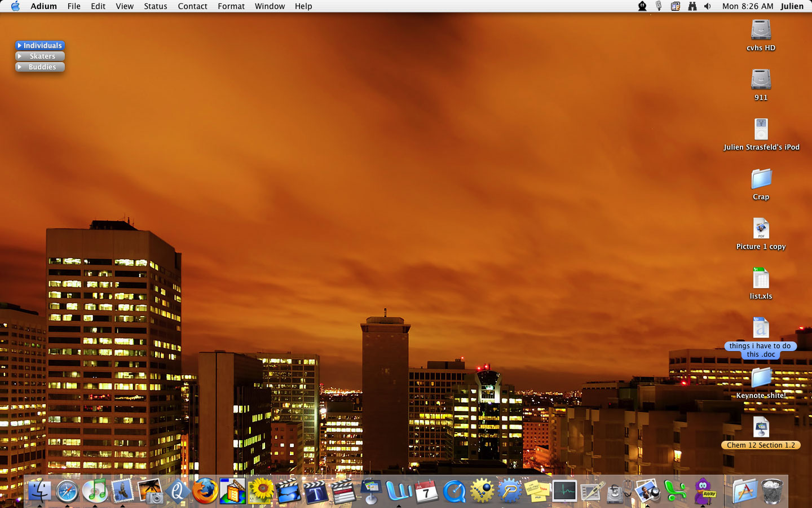
Task: Click the tablet with thermometer Dock icon
Action: pos(592,491)
